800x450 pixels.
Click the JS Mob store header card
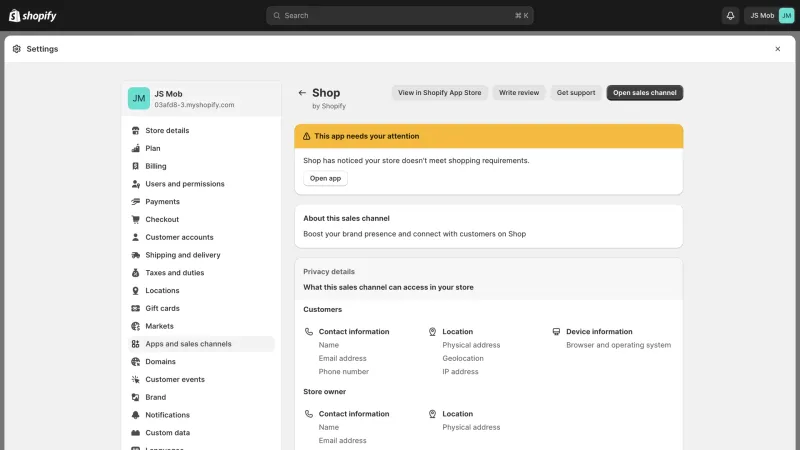point(202,98)
